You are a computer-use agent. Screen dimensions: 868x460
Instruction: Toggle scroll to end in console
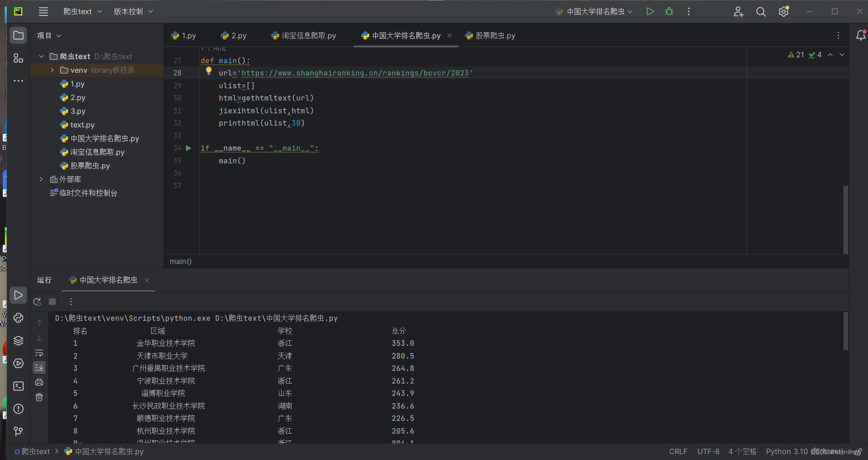tap(39, 367)
